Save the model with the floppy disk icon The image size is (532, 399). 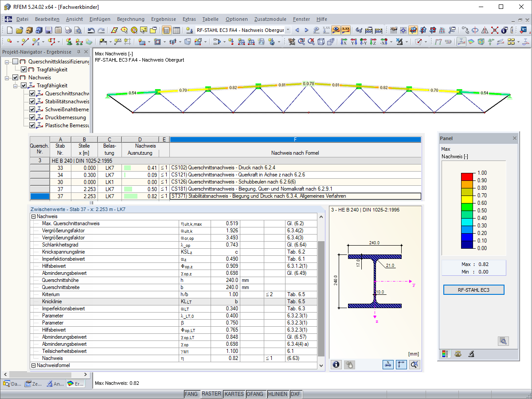(48, 30)
